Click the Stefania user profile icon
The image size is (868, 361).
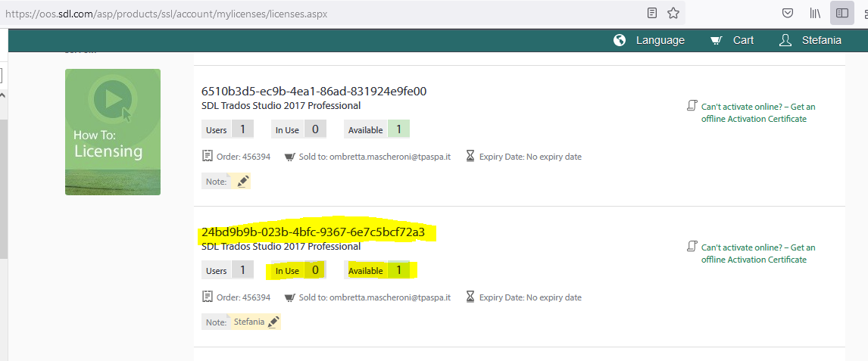coord(785,40)
